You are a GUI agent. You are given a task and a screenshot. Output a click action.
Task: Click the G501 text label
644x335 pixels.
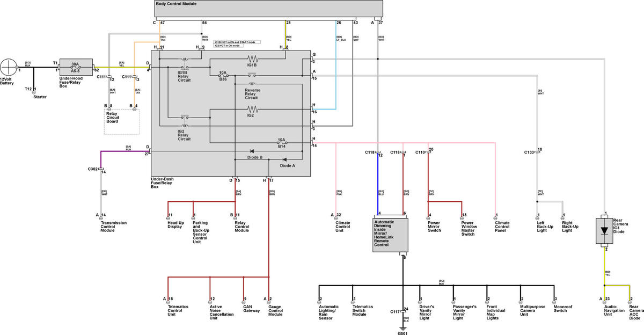[402, 333]
